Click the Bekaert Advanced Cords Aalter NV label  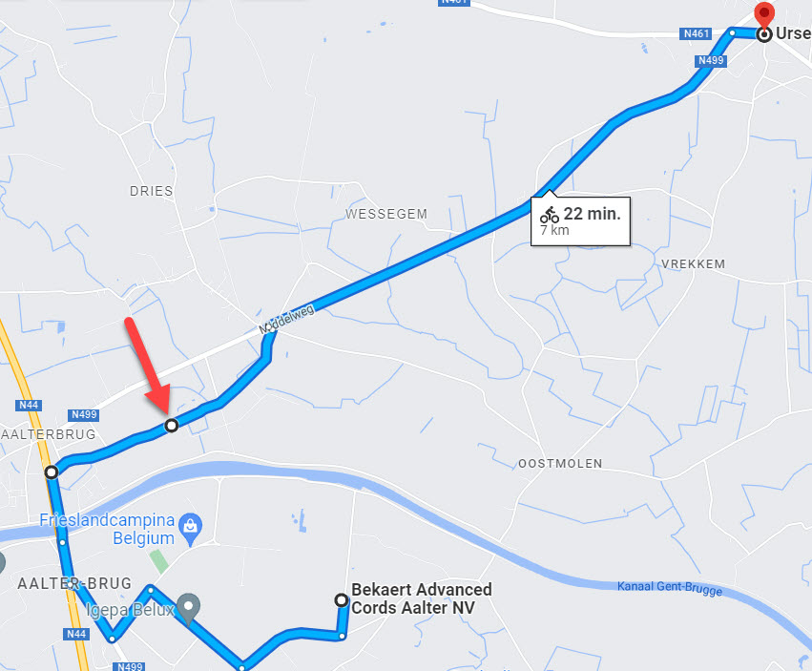(x=422, y=598)
